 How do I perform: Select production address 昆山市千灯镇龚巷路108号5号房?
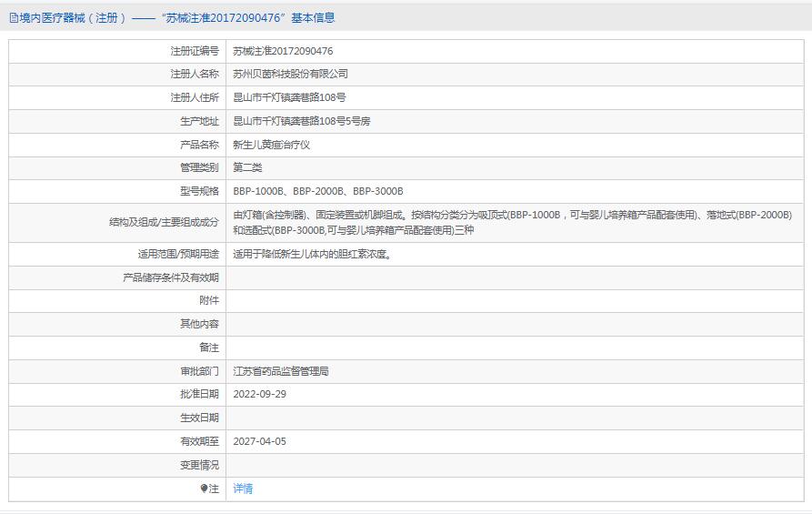(x=301, y=121)
